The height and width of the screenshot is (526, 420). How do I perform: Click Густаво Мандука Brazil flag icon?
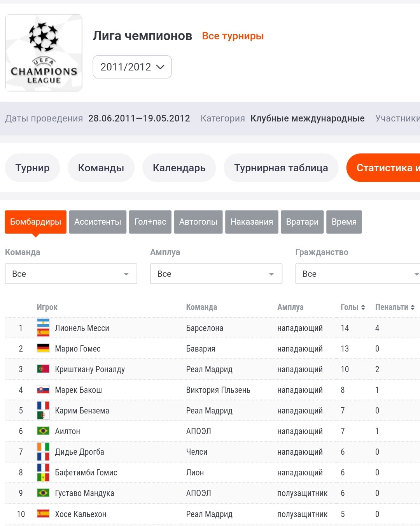tap(43, 493)
